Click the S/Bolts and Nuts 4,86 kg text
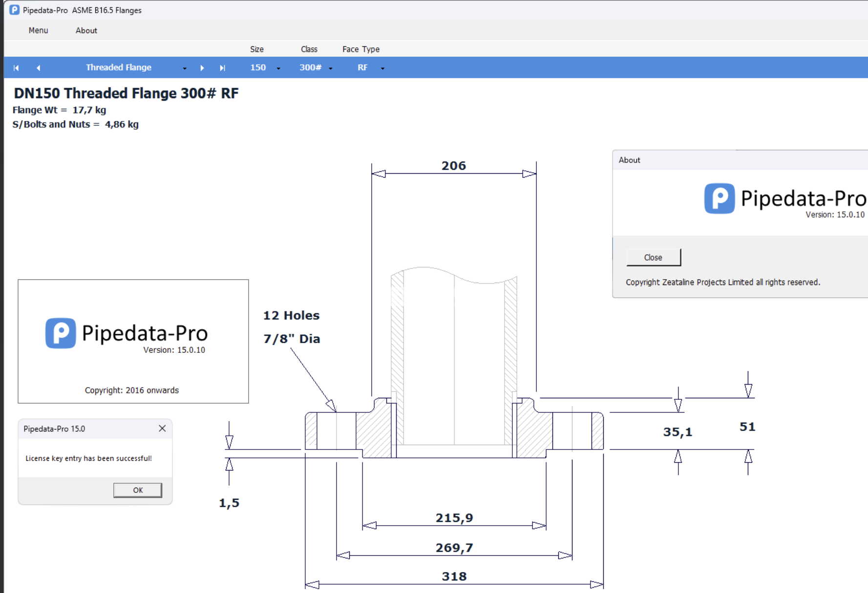 click(x=75, y=124)
